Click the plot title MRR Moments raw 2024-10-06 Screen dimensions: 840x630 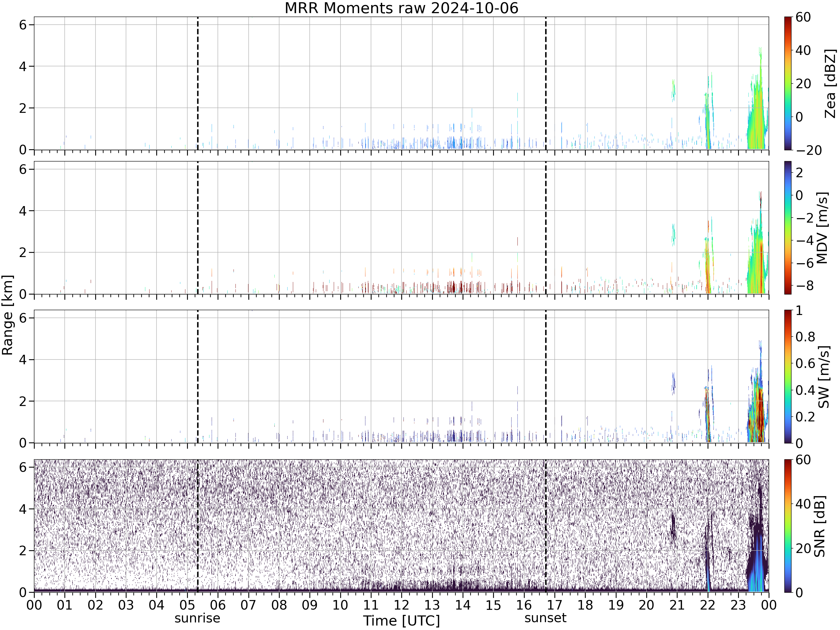pos(402,8)
